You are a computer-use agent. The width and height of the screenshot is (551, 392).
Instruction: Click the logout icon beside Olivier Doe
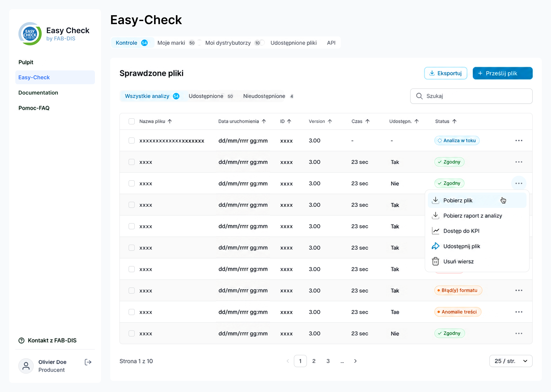pos(88,362)
